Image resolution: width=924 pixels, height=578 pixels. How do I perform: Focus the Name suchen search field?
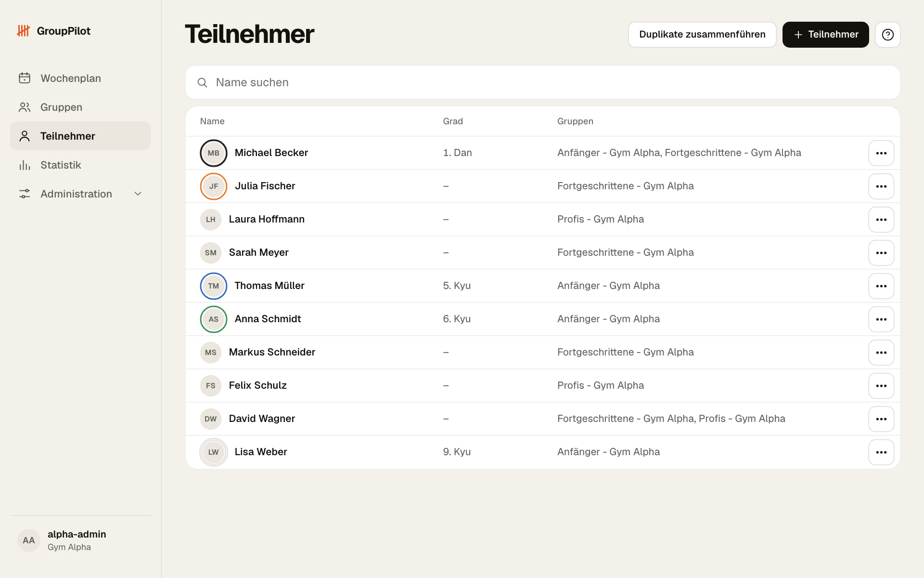click(543, 82)
